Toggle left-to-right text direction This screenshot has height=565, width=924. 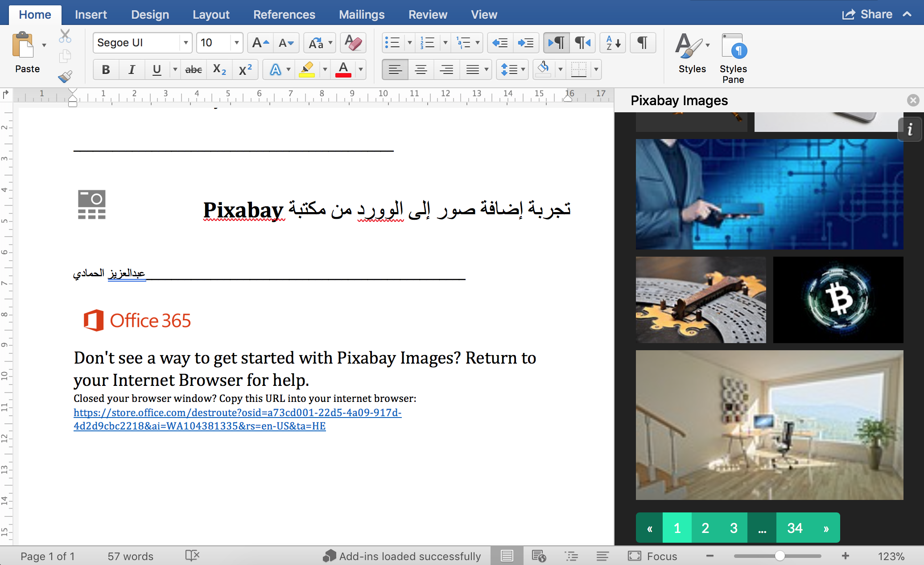pos(556,43)
